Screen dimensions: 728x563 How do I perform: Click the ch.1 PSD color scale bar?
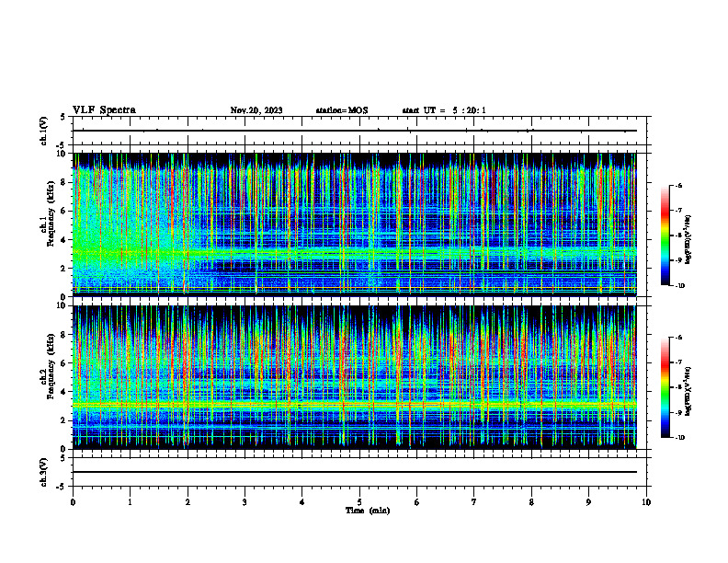tap(665, 236)
